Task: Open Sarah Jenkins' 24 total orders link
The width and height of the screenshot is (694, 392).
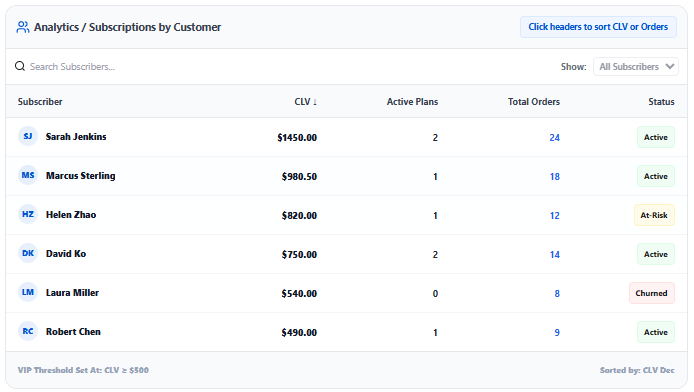Action: point(555,138)
